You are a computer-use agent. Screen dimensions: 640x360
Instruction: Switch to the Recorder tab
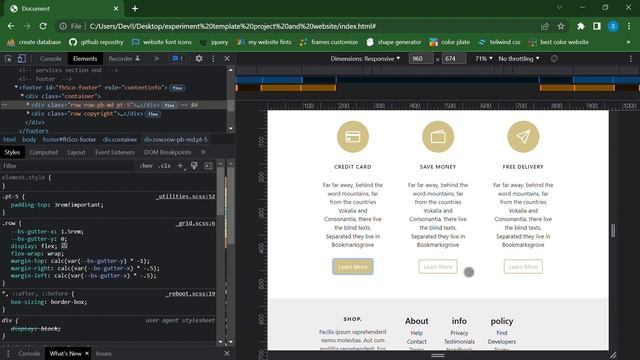point(124,59)
